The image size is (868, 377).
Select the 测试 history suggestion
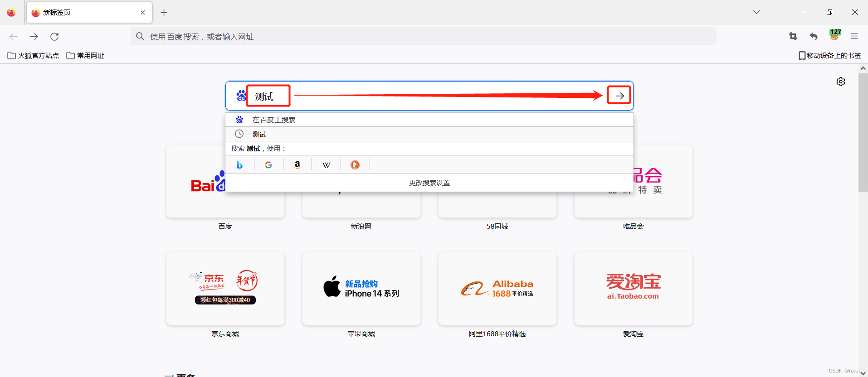[x=429, y=134]
